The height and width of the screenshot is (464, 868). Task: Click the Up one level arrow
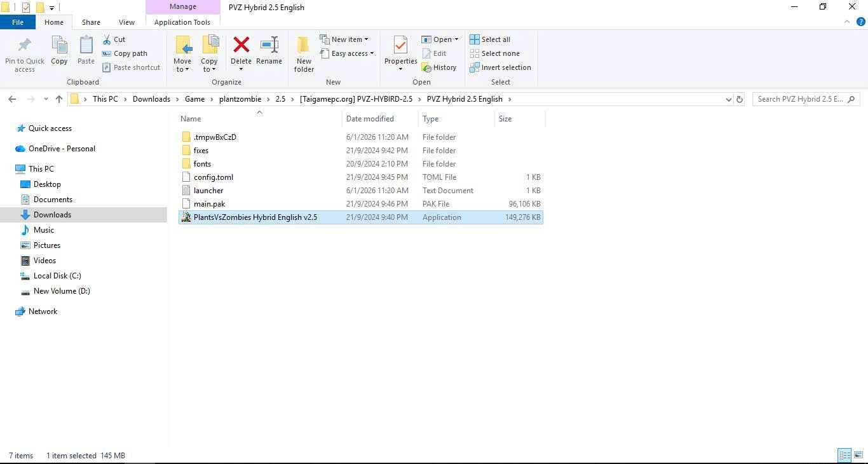59,99
